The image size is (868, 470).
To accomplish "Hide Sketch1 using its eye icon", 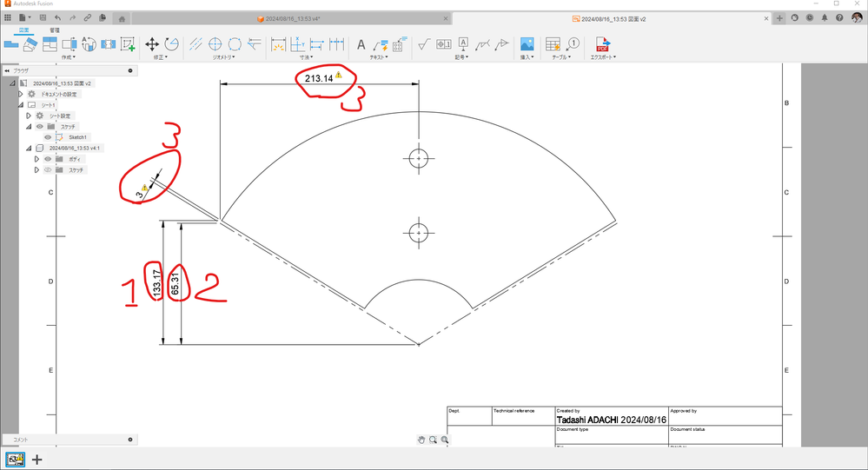I will pyautogui.click(x=48, y=137).
